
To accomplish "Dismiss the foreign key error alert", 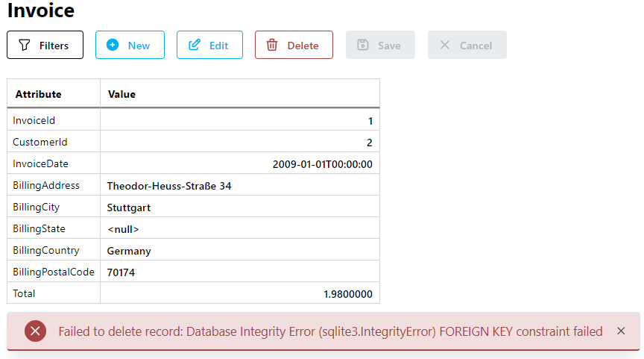I will click(x=621, y=331).
